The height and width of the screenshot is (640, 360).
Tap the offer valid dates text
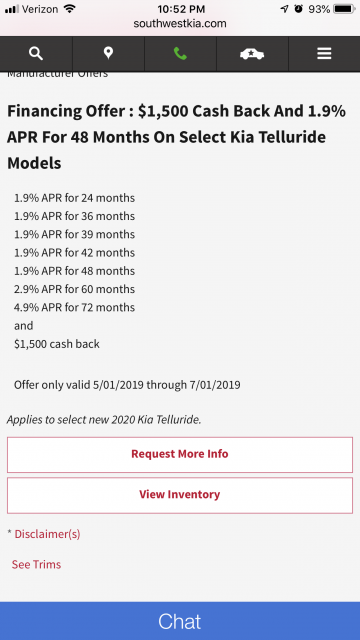[127, 384]
